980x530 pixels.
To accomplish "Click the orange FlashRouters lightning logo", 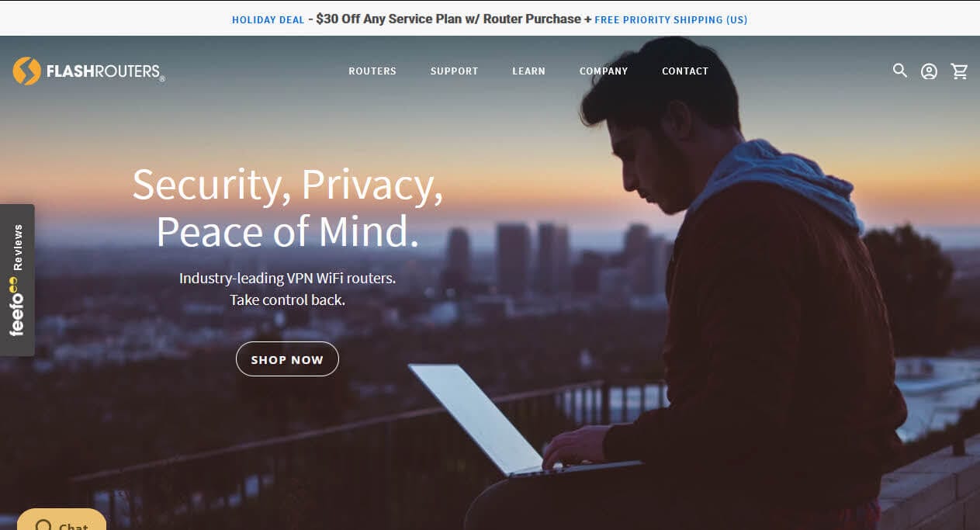I will (26, 71).
